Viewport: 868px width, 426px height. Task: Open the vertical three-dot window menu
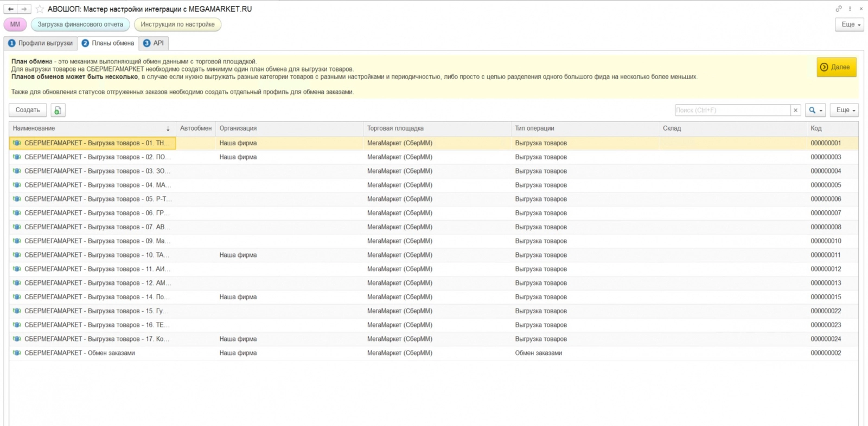850,9
